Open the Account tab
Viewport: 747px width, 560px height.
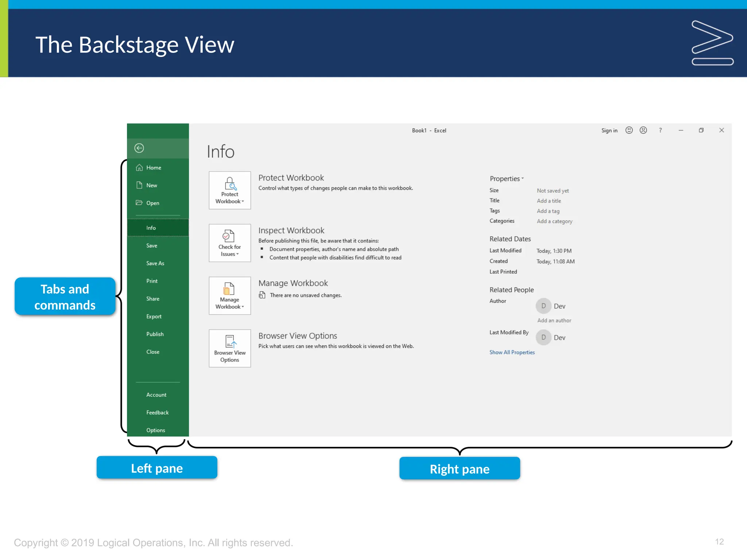(158, 395)
